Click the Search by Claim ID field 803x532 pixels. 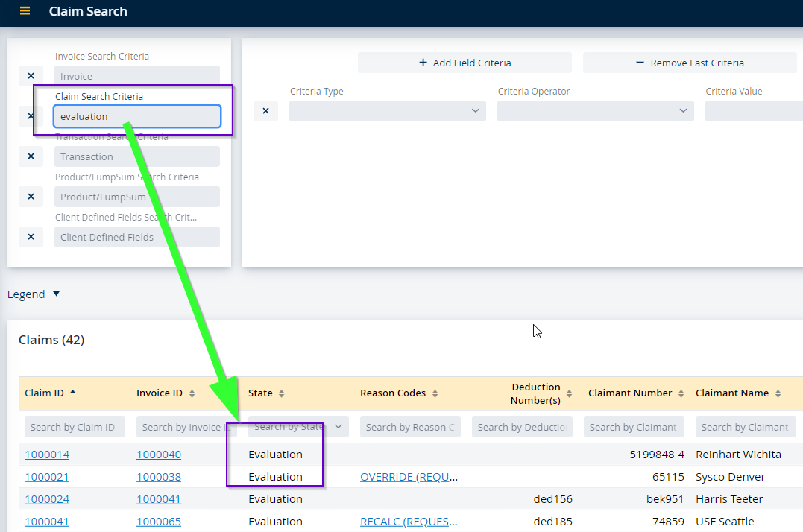point(72,427)
